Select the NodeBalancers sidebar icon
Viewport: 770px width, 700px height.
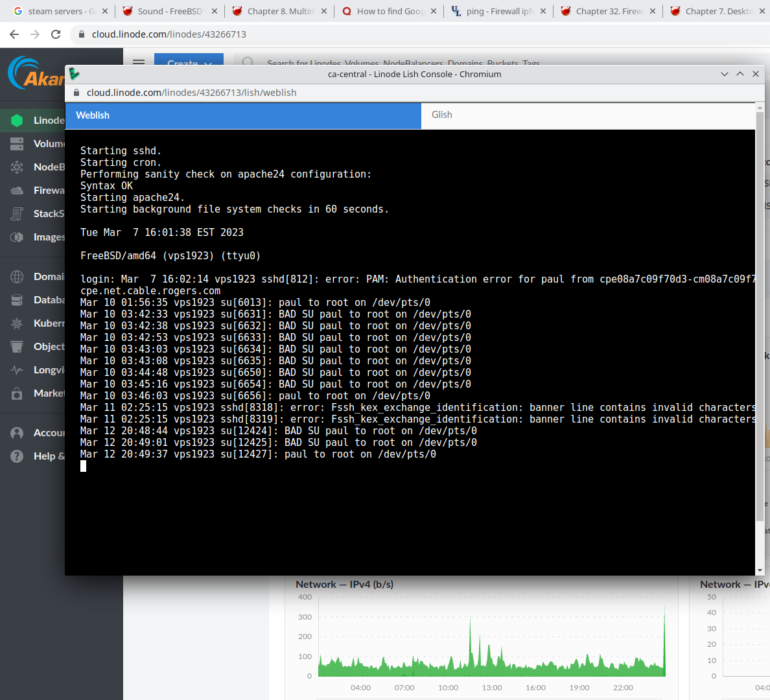(17, 167)
